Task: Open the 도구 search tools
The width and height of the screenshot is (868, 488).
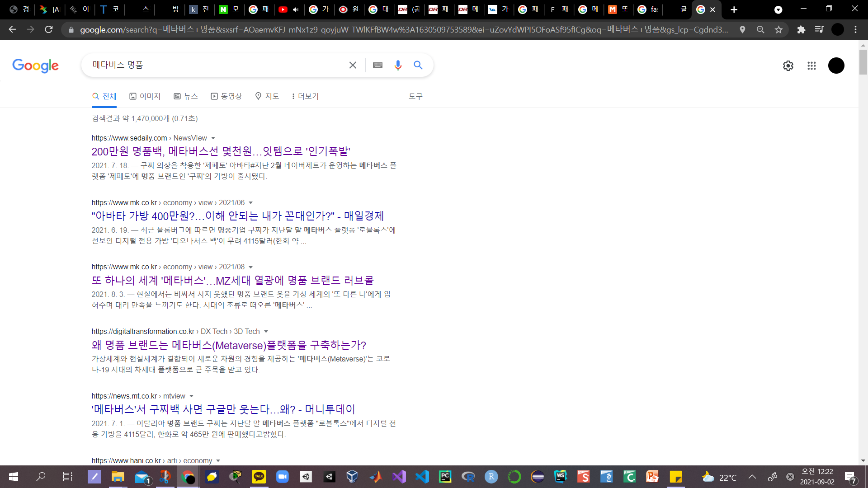Action: click(x=415, y=96)
